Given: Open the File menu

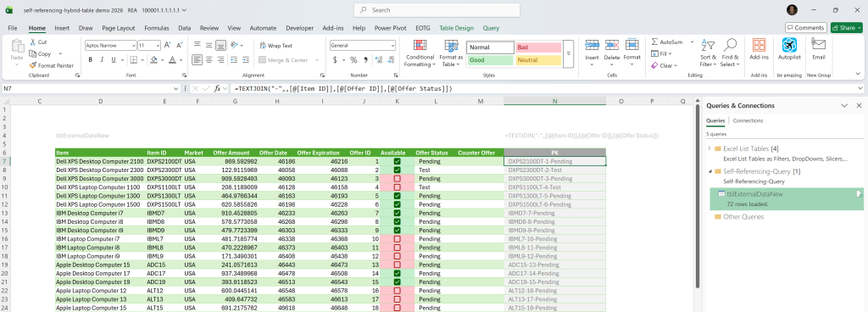Looking at the screenshot, I should point(12,28).
